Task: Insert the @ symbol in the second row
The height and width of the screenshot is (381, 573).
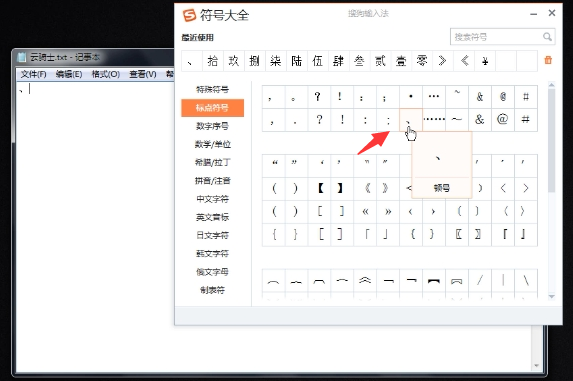Action: click(x=503, y=119)
